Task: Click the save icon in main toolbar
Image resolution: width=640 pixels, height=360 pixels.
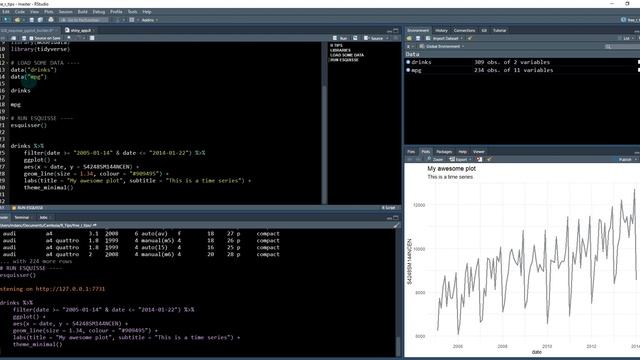Action: [x=31, y=20]
